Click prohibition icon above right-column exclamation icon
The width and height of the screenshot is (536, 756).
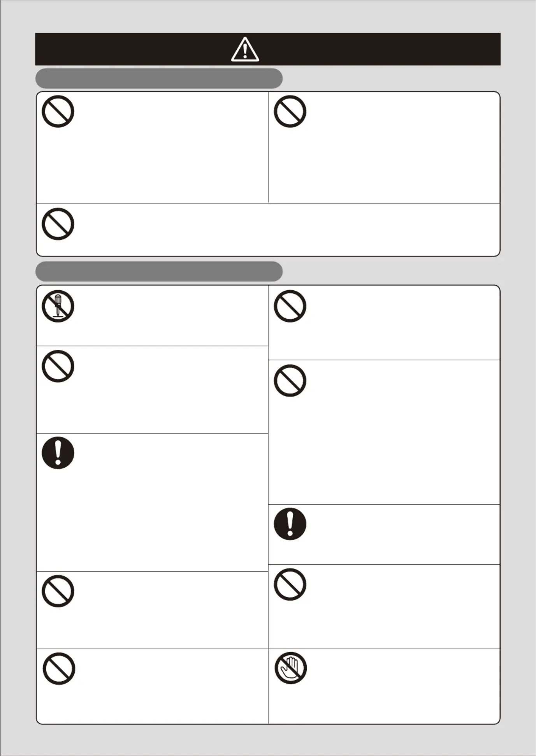(x=290, y=381)
